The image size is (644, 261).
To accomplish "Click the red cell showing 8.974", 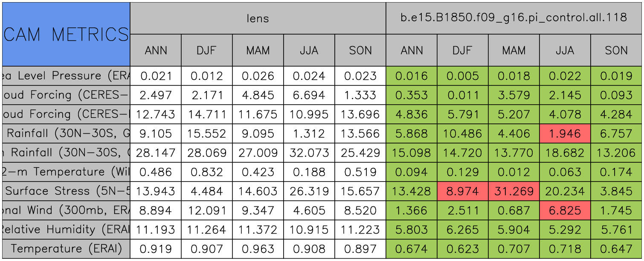I will coord(462,191).
